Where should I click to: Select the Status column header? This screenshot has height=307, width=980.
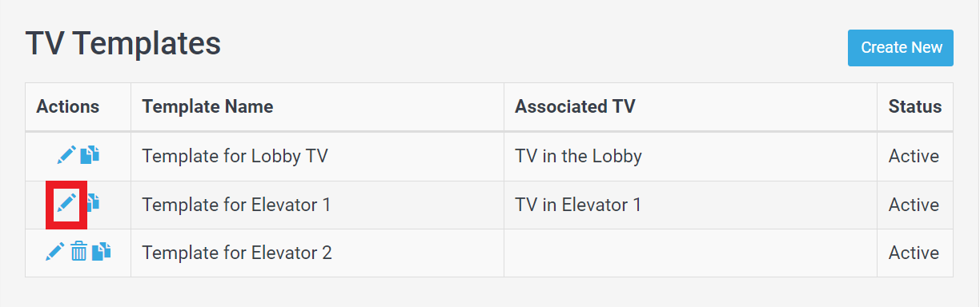915,106
